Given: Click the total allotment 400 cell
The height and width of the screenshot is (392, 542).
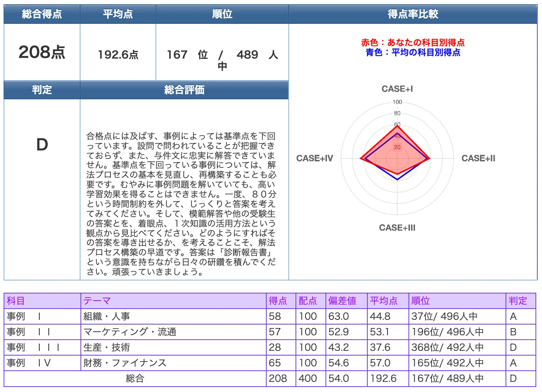Looking at the screenshot, I should pyautogui.click(x=311, y=378).
